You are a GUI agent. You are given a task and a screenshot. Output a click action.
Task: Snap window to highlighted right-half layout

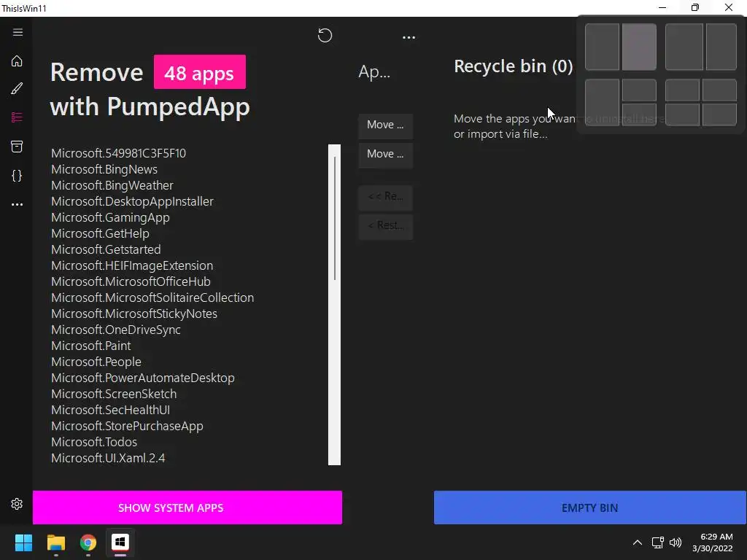tap(639, 47)
